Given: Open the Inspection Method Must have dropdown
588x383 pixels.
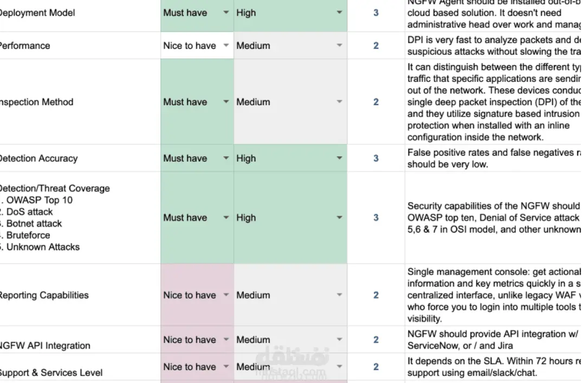Looking at the screenshot, I should (226, 102).
